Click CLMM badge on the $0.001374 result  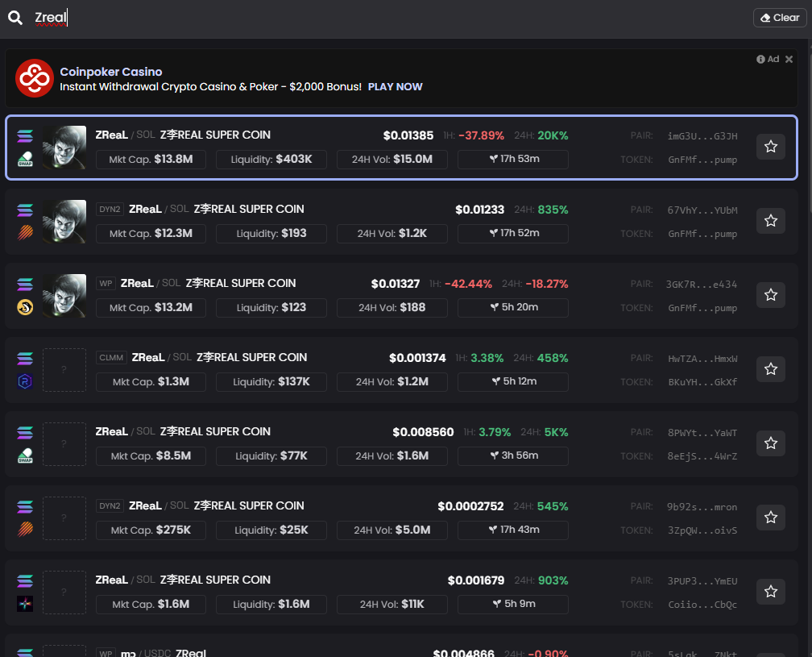[x=110, y=358]
